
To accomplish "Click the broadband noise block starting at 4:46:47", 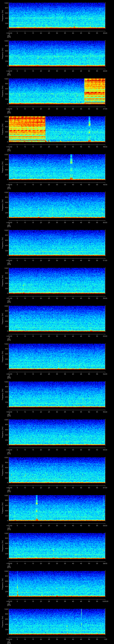I will click(95, 91).
